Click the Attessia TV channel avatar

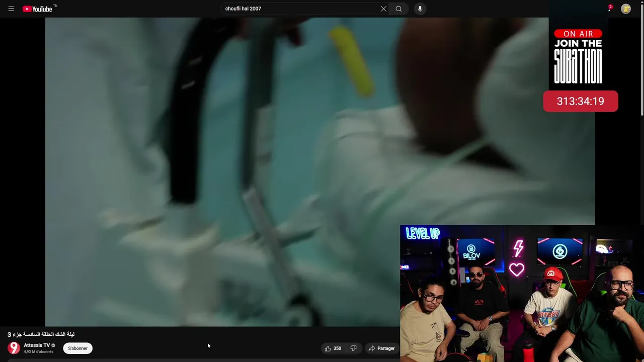[14, 348]
